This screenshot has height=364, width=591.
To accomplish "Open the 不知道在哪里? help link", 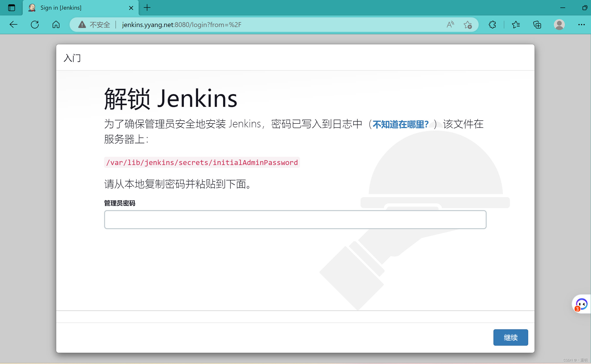I will pyautogui.click(x=400, y=124).
